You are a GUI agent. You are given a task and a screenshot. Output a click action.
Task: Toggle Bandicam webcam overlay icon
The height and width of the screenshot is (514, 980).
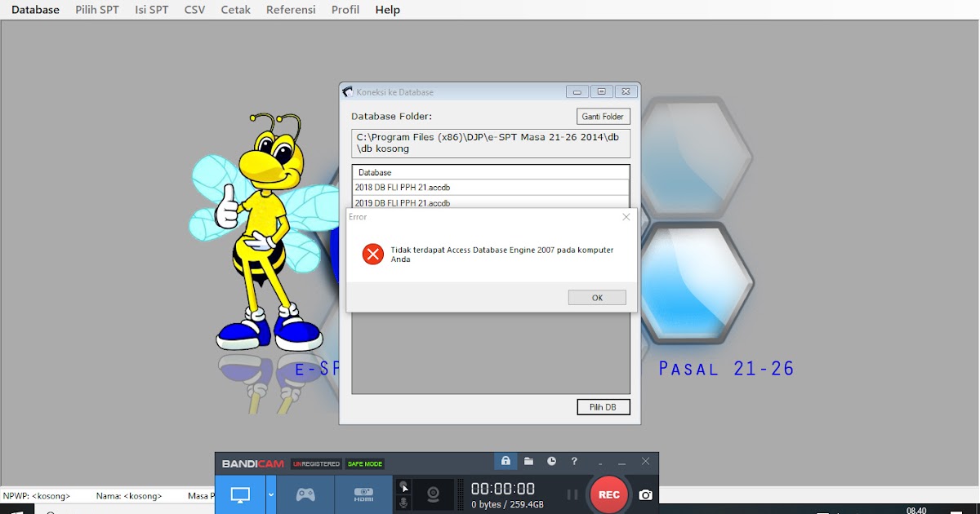click(x=434, y=494)
